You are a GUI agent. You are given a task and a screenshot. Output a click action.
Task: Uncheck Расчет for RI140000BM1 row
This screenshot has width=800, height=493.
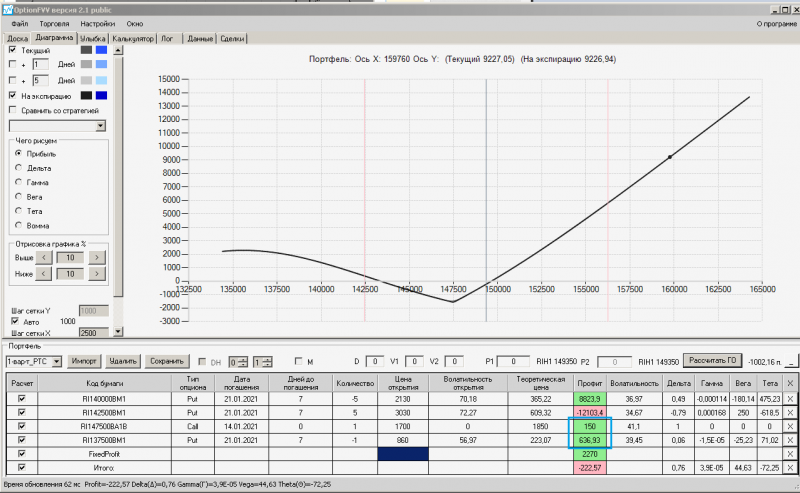tap(21, 399)
